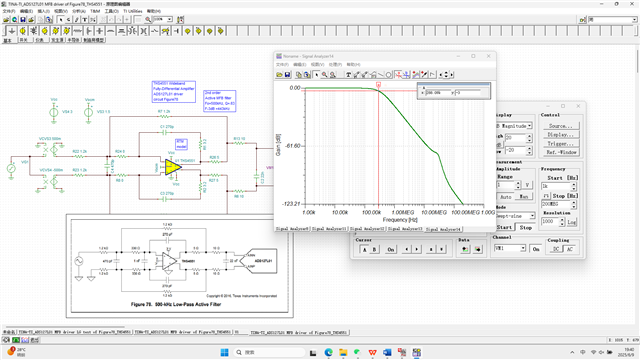Screen dimensions: 640x360
Task: Click Stop sweep button
Action: click(526, 227)
